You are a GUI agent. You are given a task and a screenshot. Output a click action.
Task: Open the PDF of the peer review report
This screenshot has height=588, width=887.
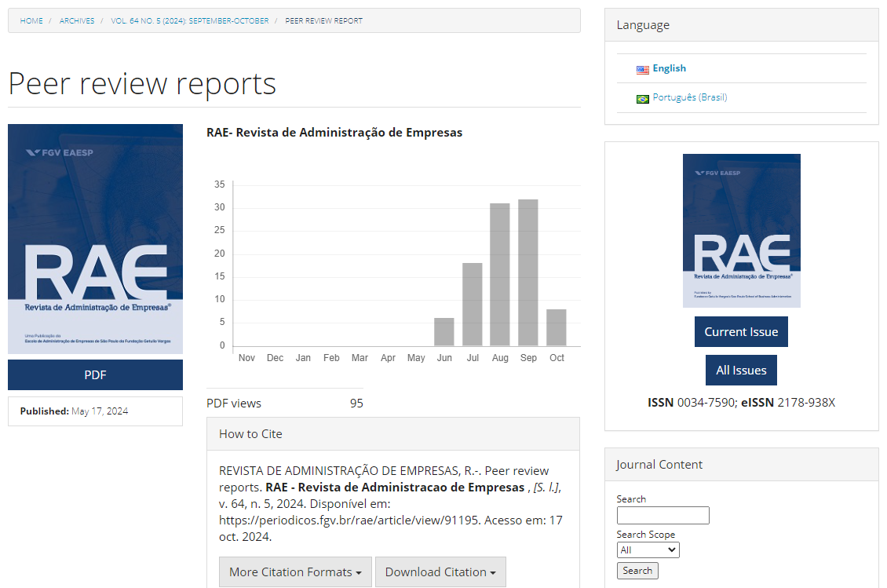(x=95, y=374)
